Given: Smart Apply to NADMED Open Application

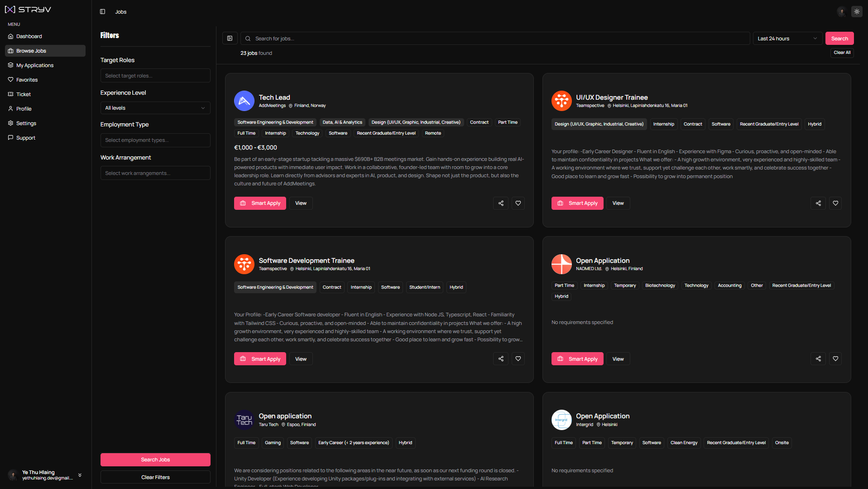Looking at the screenshot, I should click(x=577, y=359).
